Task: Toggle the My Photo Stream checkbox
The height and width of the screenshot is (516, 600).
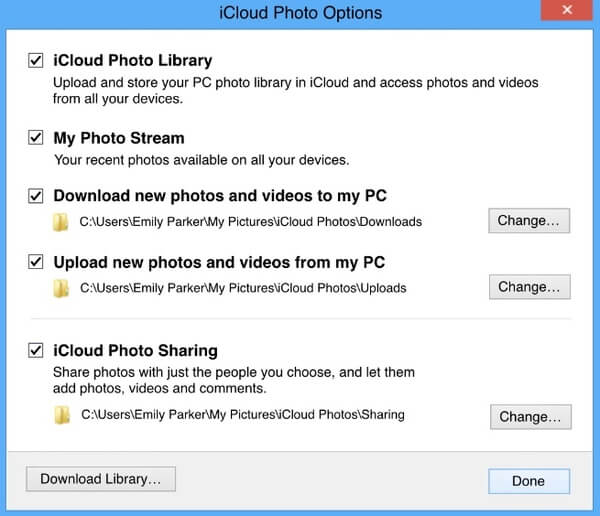Action: point(37,138)
